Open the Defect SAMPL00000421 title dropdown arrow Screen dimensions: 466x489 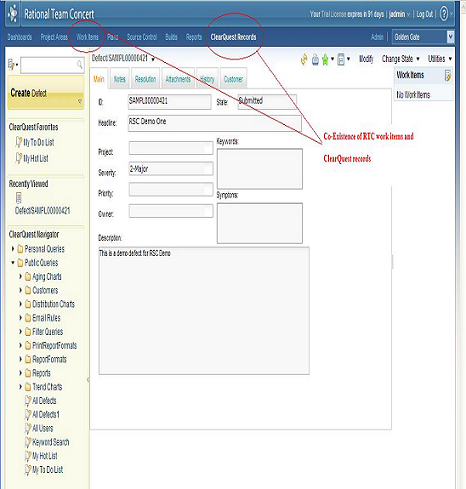(153, 59)
